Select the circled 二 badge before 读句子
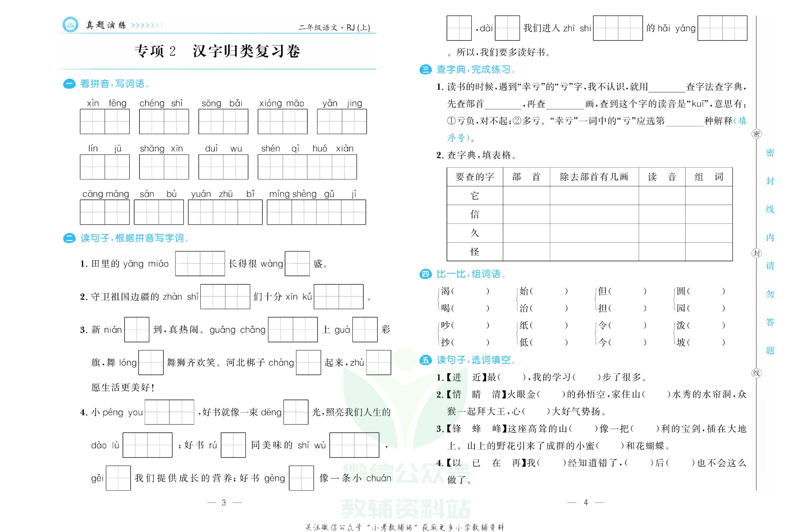The image size is (811, 532). pos(69,239)
